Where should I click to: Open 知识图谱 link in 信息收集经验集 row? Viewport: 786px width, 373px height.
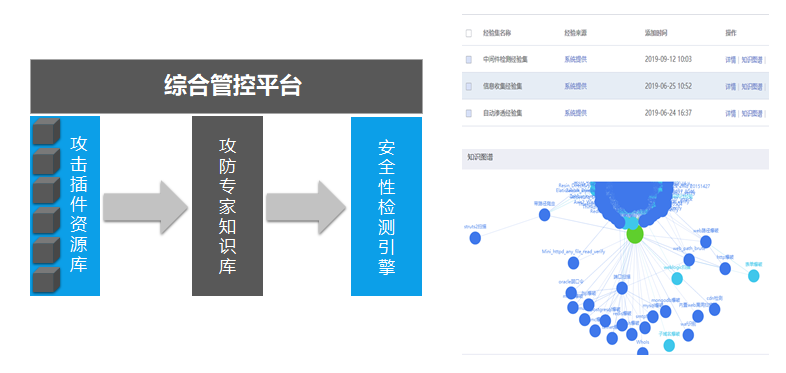tap(752, 86)
